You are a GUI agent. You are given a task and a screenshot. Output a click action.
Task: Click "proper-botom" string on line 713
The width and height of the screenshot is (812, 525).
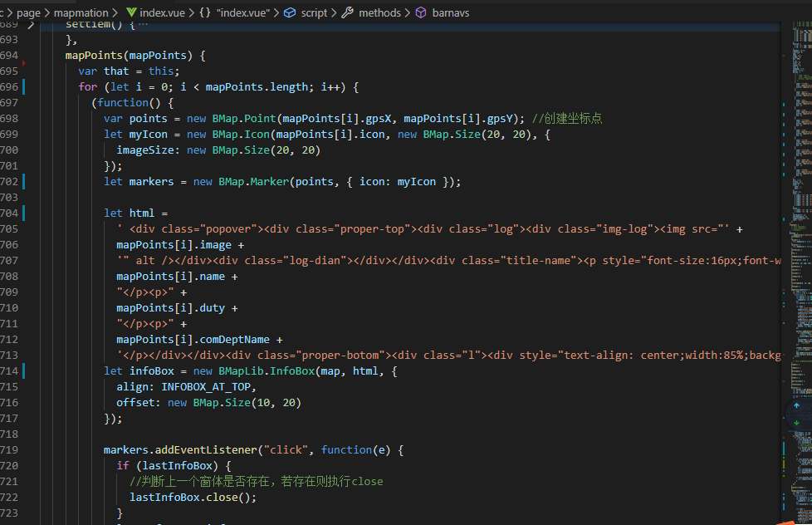coord(340,356)
